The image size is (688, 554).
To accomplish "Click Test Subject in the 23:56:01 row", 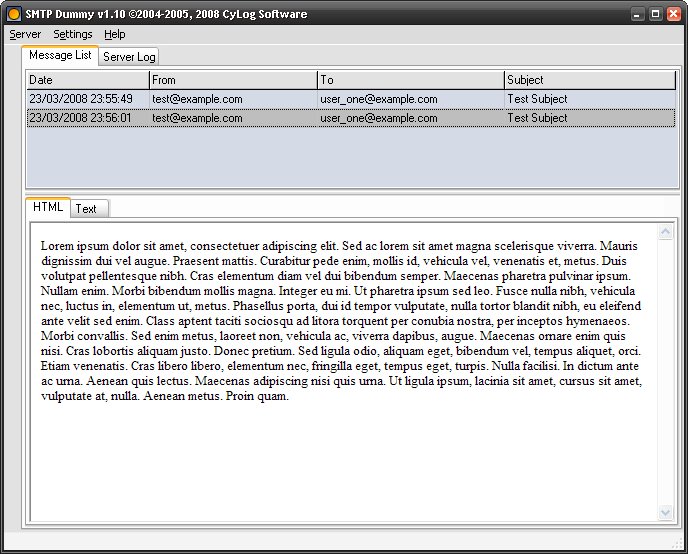I will click(538, 118).
